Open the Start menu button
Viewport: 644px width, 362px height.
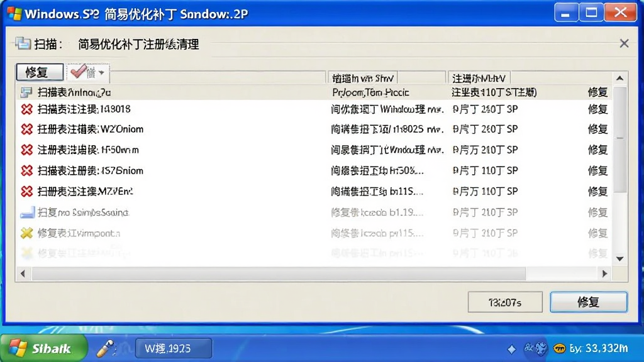44,348
